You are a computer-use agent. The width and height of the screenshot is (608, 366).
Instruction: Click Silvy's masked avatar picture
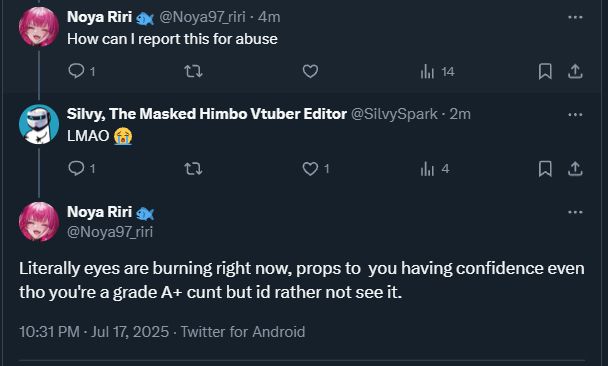click(x=39, y=124)
